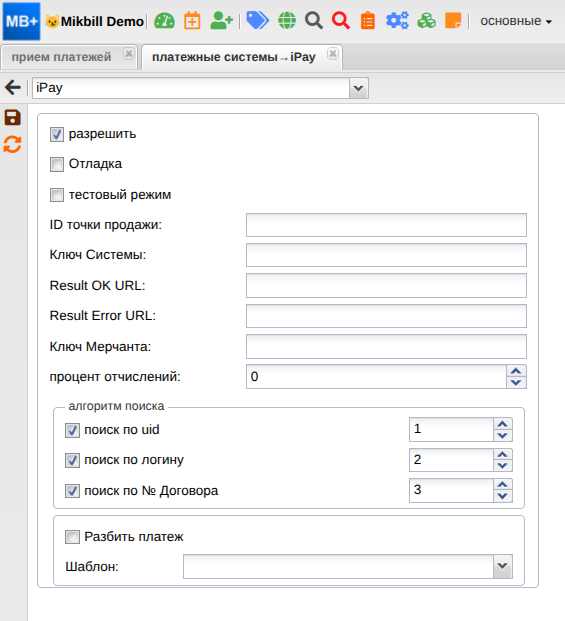This screenshot has height=621, width=565.
Task: Toggle the поиск по № Договора checkbox
Action: point(72,491)
